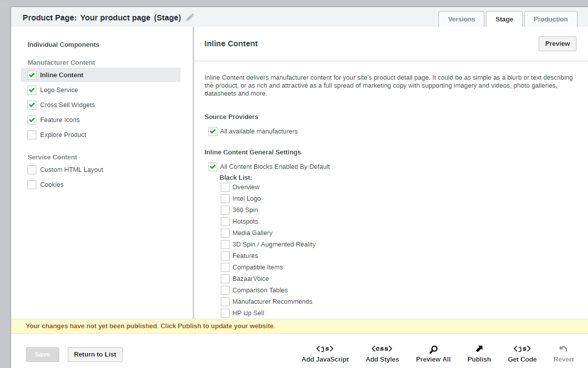Image resolution: width=588 pixels, height=368 pixels.
Task: Click the Get Code js icon
Action: point(522,349)
